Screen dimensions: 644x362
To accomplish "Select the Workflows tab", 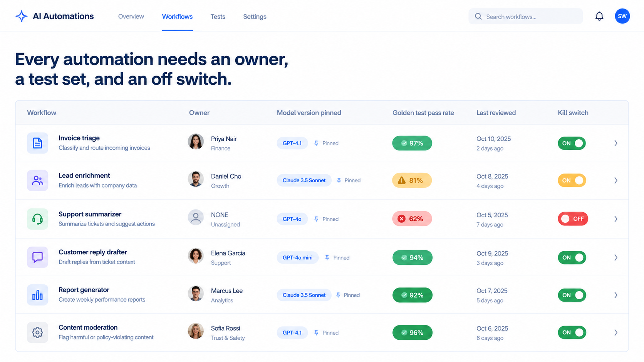I will pos(177,17).
